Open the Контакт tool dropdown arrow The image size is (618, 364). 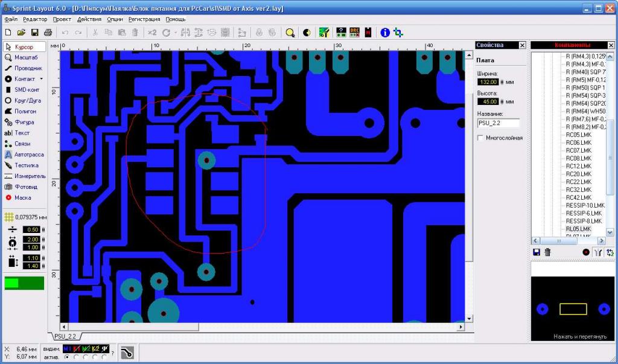coord(42,79)
